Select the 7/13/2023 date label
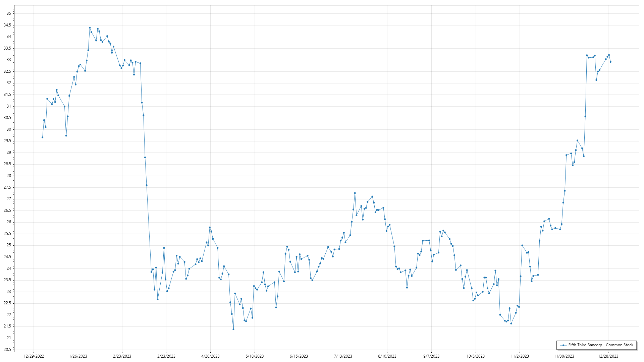Screen dimensions: 644x362 (343, 356)
